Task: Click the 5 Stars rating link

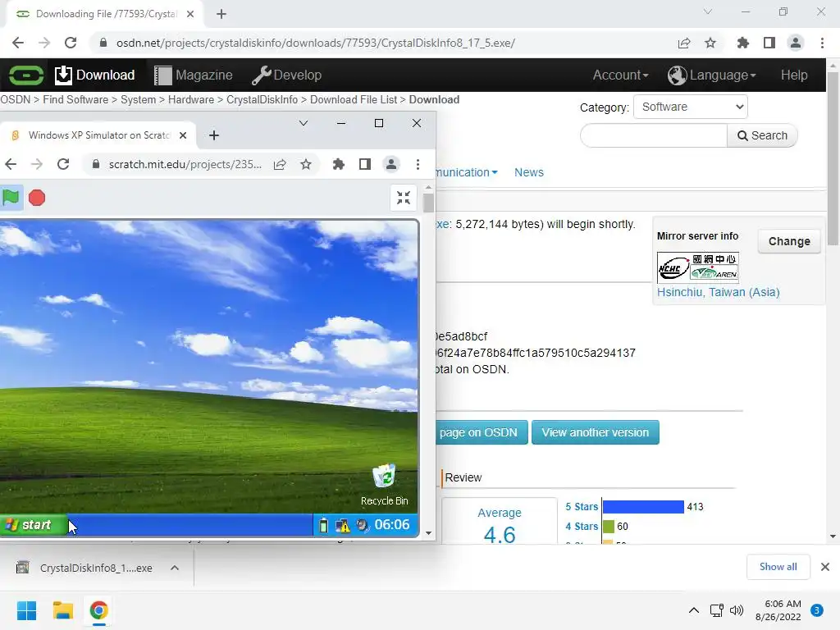Action: pos(582,506)
